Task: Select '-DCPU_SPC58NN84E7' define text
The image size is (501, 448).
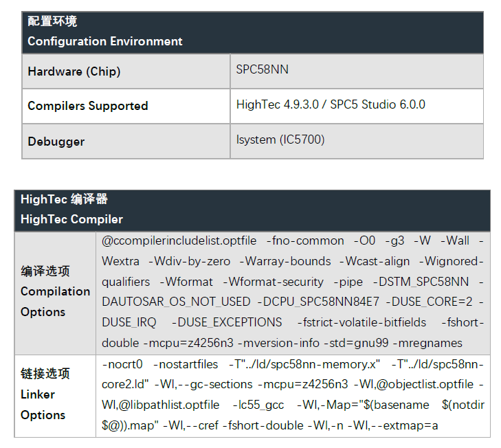Action: [x=318, y=302]
